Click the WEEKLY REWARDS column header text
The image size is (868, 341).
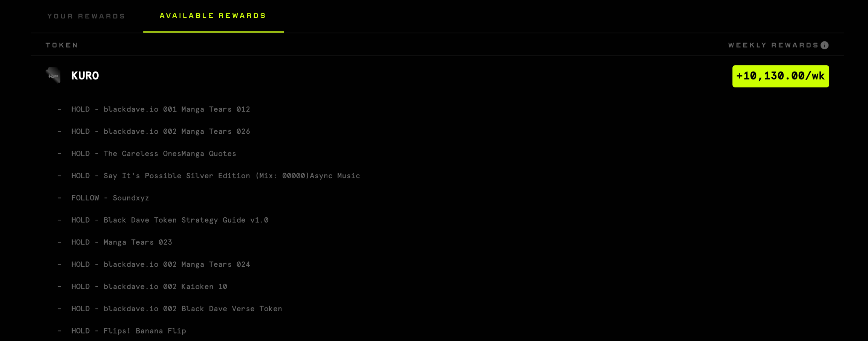773,45
